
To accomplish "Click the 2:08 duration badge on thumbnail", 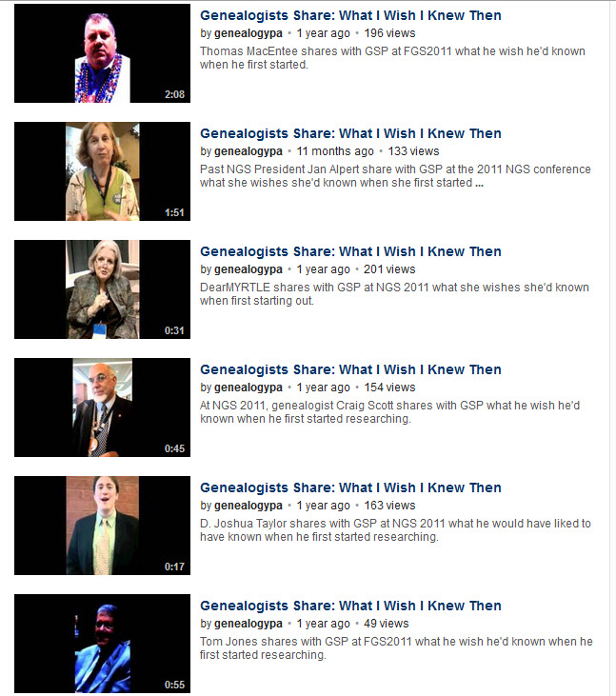I will coord(174,94).
